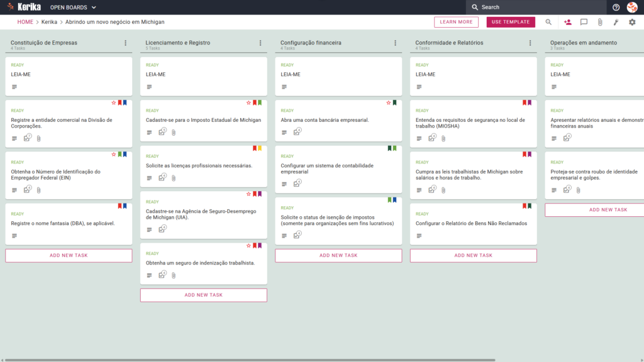Open the details icon on LEIA-ME card in Conformidade e Relatórios

pyautogui.click(x=419, y=87)
